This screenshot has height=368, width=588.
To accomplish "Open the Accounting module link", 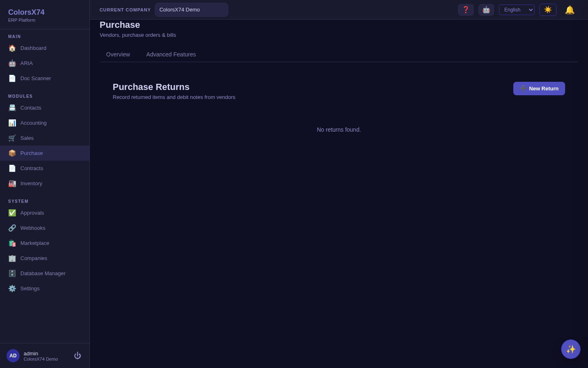I will coord(45,123).
